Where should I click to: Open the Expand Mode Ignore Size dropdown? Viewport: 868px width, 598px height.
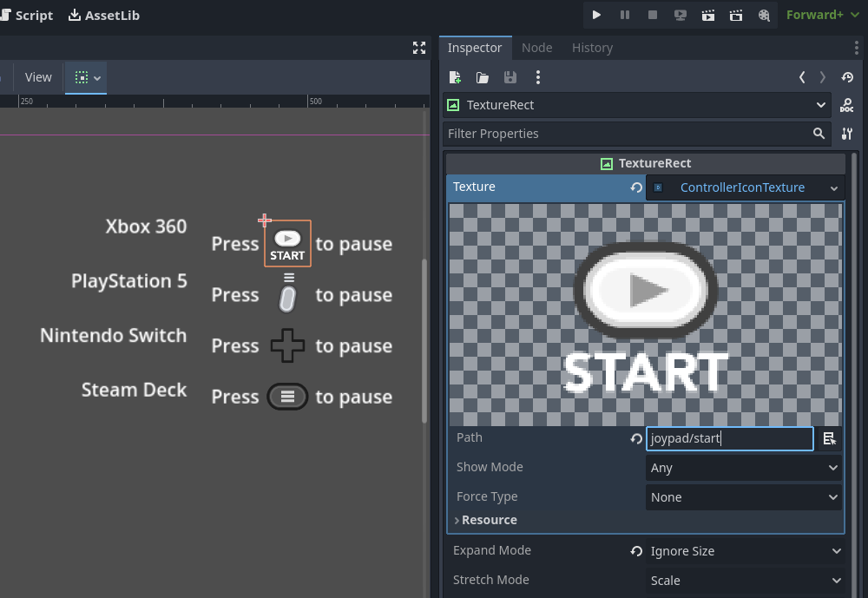[745, 551]
